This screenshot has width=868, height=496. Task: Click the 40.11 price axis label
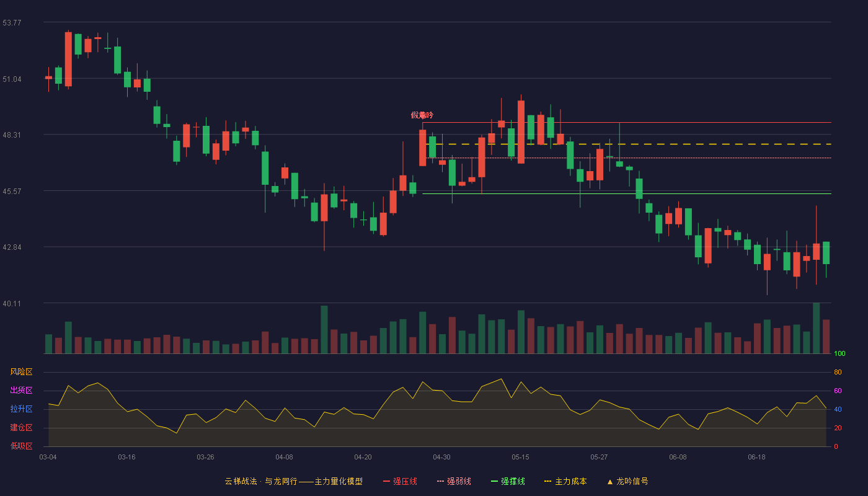click(x=12, y=304)
